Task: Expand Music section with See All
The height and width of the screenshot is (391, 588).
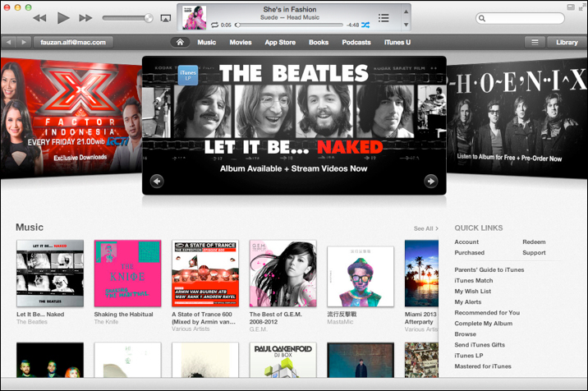Action: [425, 228]
